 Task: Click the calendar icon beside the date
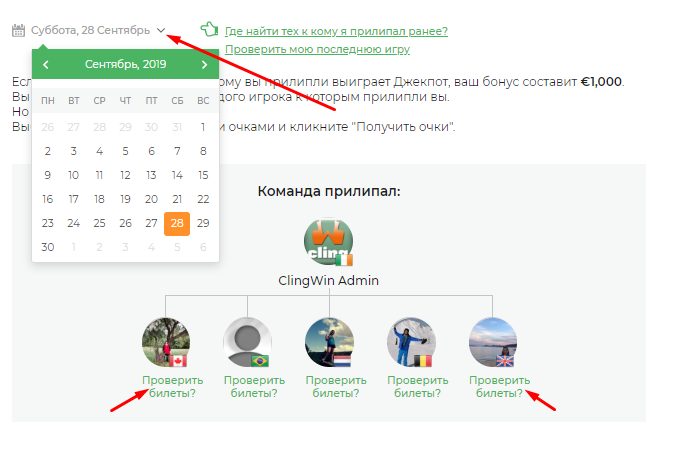tap(18, 30)
